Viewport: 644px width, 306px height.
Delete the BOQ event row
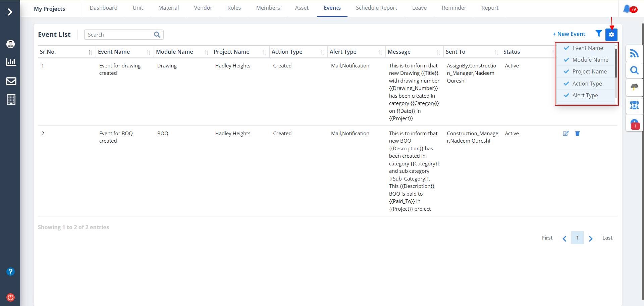(577, 134)
